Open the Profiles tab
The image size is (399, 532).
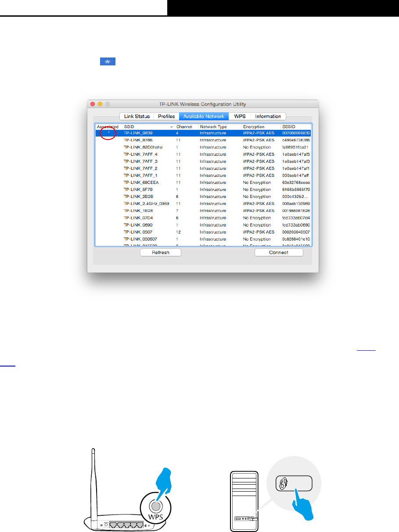point(166,116)
